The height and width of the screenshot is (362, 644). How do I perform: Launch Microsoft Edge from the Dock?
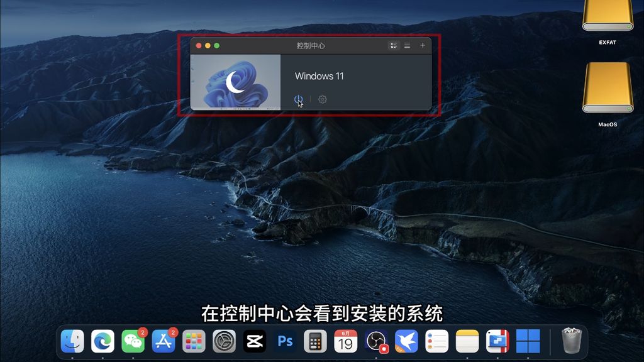(103, 341)
